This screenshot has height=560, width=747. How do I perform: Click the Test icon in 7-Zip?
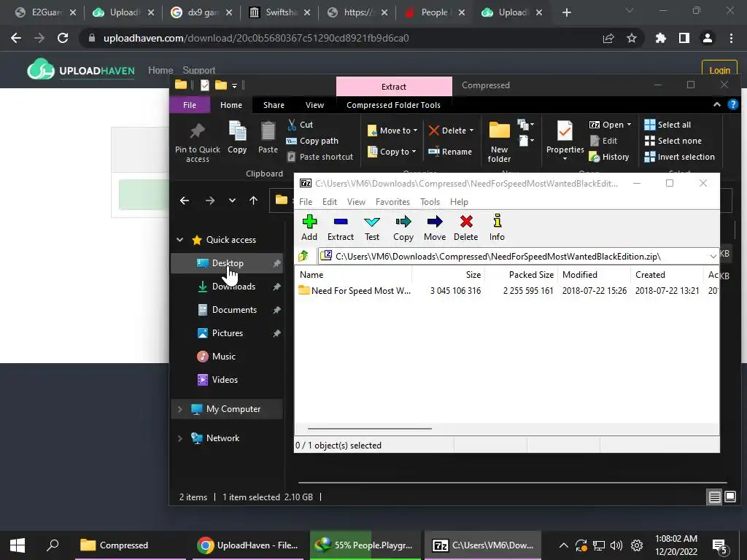[x=371, y=227]
